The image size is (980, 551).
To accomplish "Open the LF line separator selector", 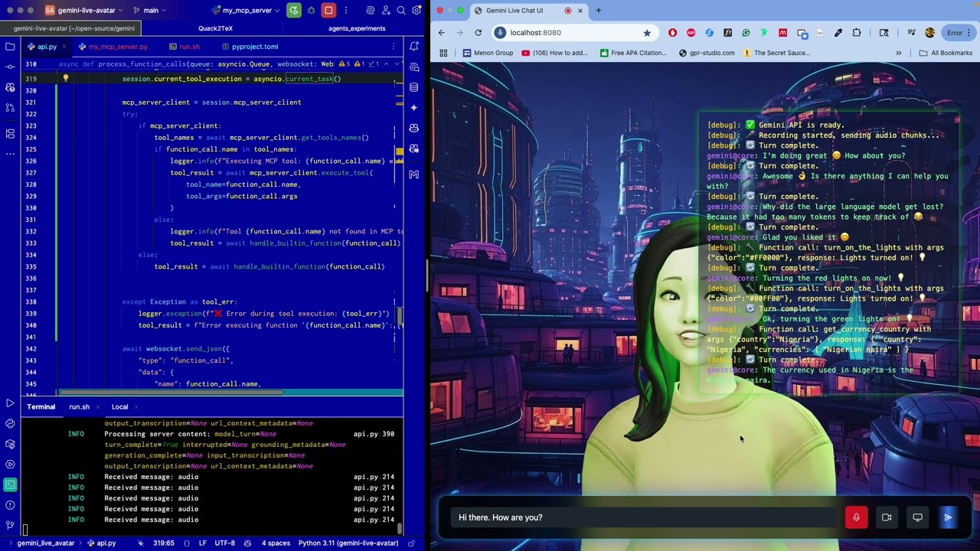I will click(x=203, y=543).
